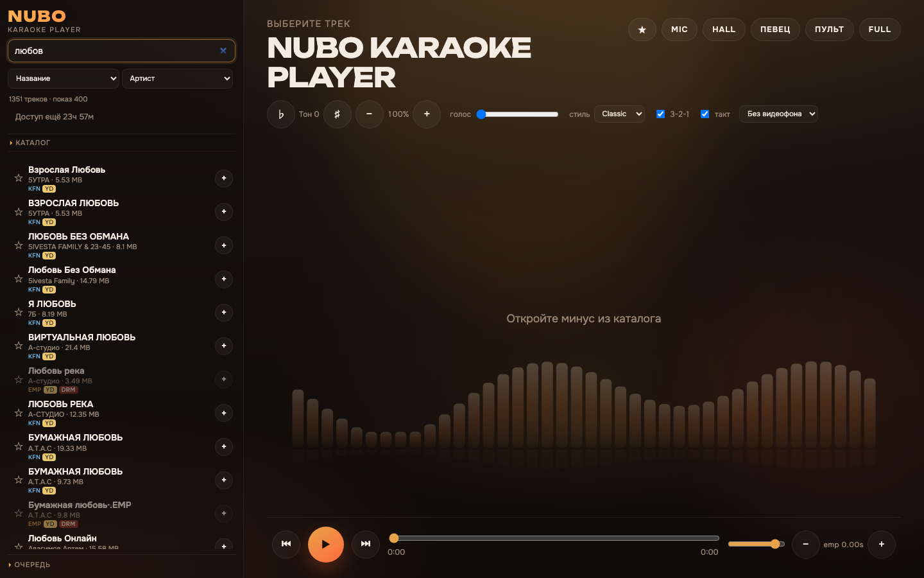Star the ЛЮБОВЬ БЕЗ ОБМАНА track by 5IVESTA FAMILY & 23-45
This screenshot has width=924, height=578.
(19, 245)
